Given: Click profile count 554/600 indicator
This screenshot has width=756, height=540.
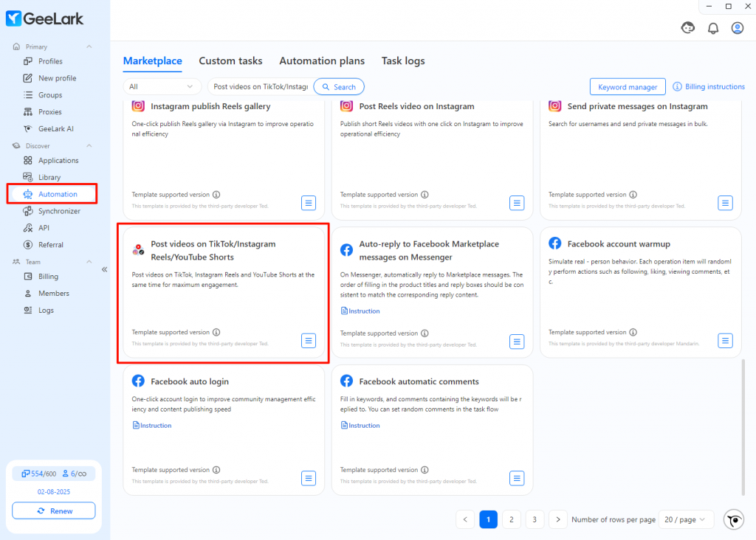Looking at the screenshot, I should pyautogui.click(x=39, y=474).
